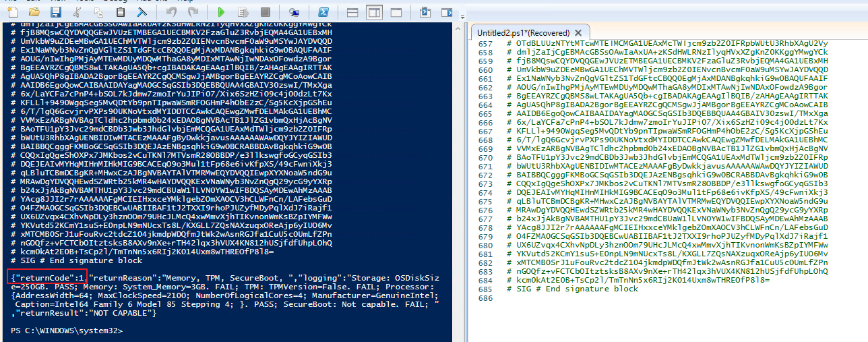Click line number 660 in script pane
The height and width of the screenshot is (342, 868).
[x=485, y=70]
